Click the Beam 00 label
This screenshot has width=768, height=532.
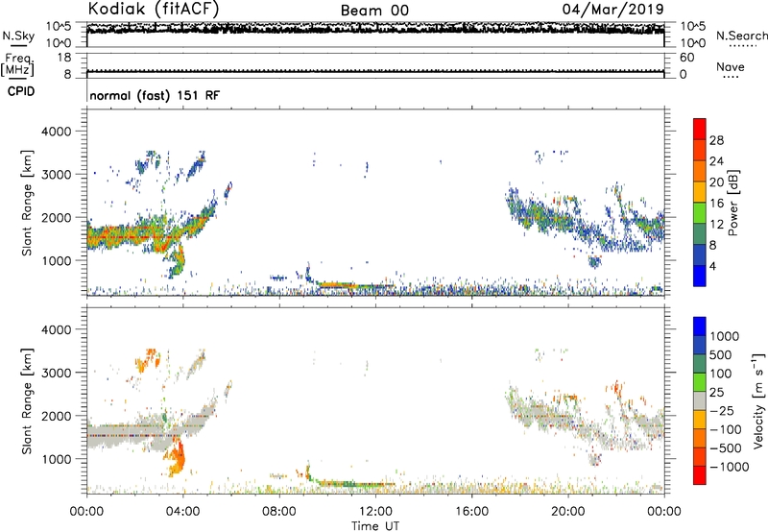tap(374, 11)
